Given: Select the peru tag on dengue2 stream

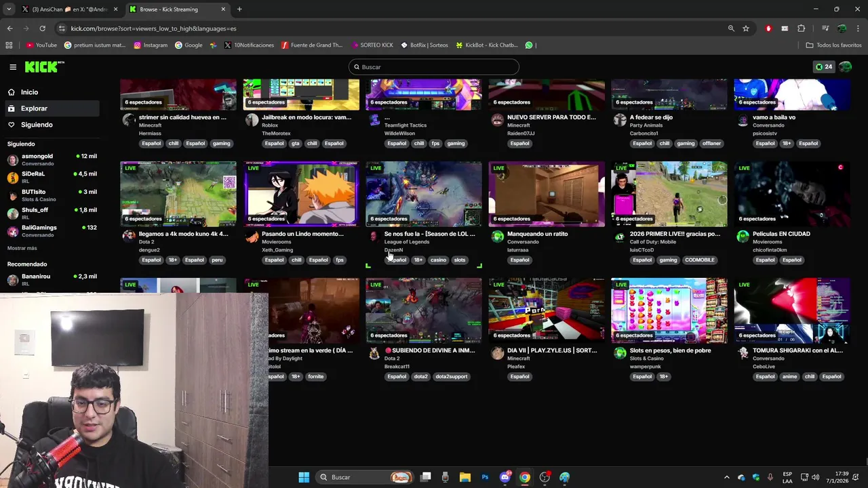Looking at the screenshot, I should pyautogui.click(x=217, y=260).
